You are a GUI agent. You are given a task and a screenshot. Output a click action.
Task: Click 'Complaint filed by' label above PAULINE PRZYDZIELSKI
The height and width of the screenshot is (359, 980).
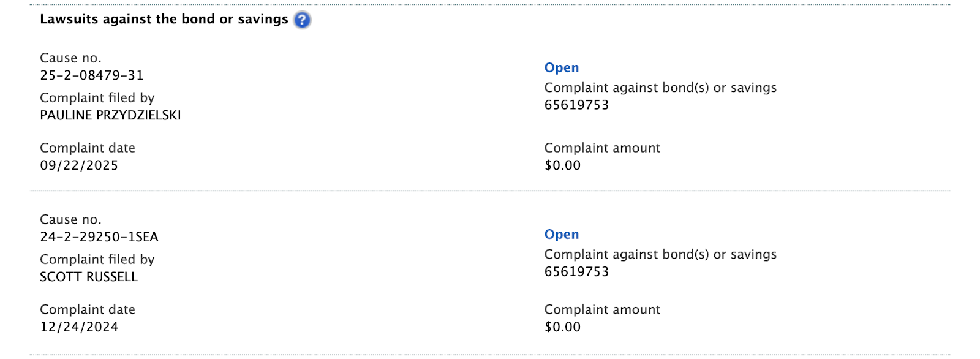coord(97,98)
